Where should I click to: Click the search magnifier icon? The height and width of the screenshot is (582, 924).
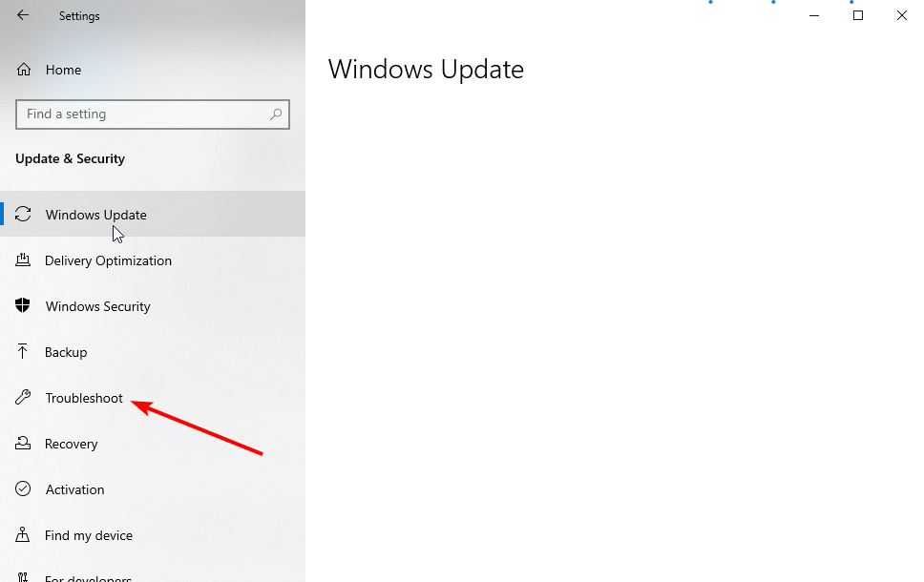point(276,114)
